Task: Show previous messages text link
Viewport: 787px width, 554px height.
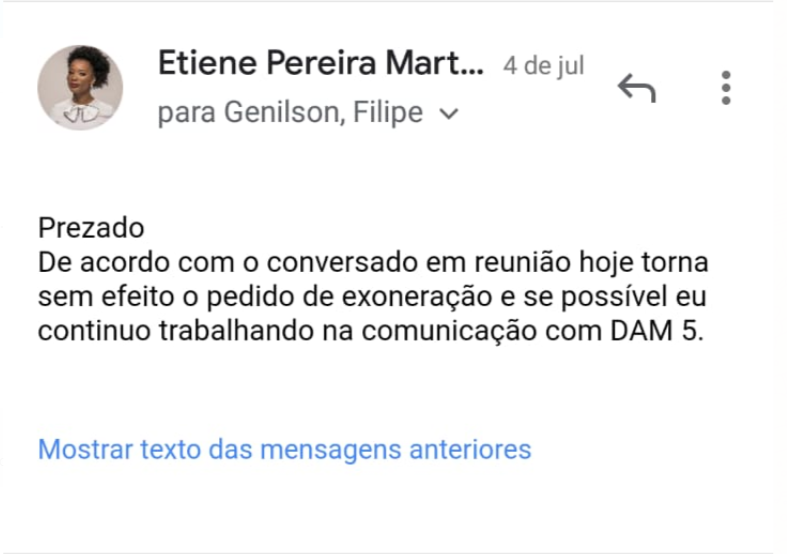Action: [285, 449]
